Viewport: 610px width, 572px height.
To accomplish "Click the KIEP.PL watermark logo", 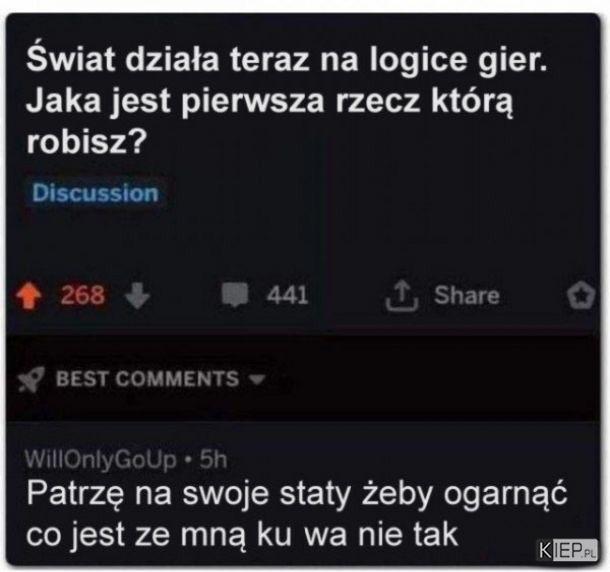I will [567, 550].
